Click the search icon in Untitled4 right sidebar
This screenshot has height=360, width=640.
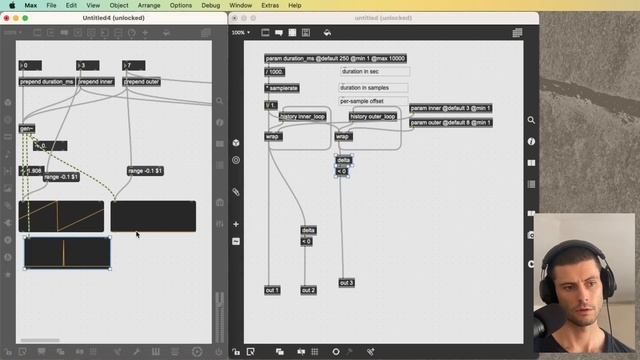tap(220, 101)
